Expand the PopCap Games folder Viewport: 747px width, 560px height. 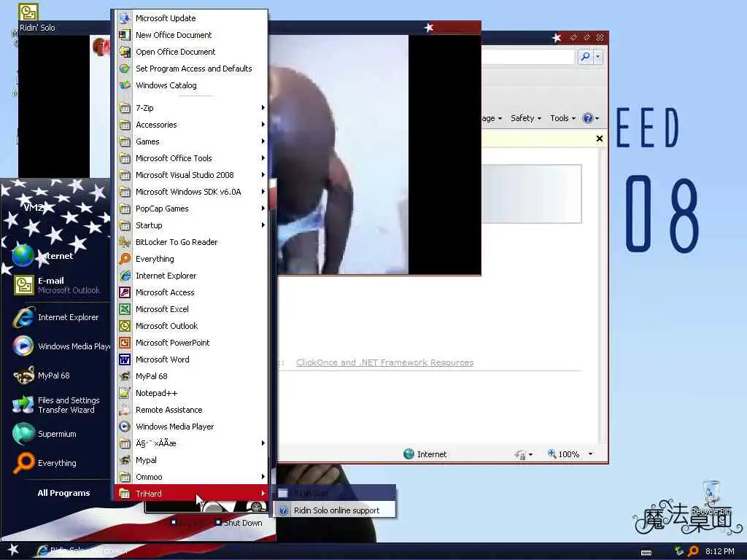[x=192, y=209]
